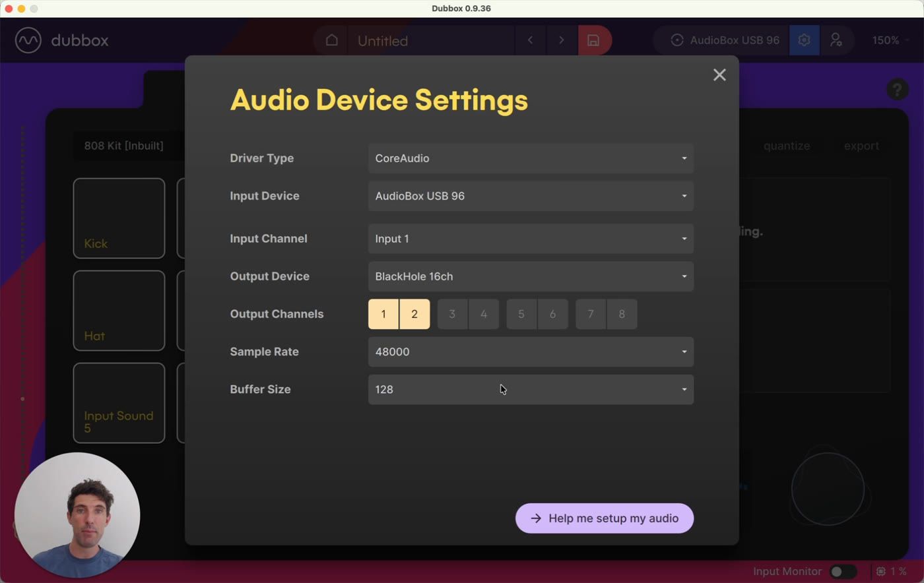Toggle output channel 2
Image resolution: width=924 pixels, height=583 pixels.
(x=414, y=314)
